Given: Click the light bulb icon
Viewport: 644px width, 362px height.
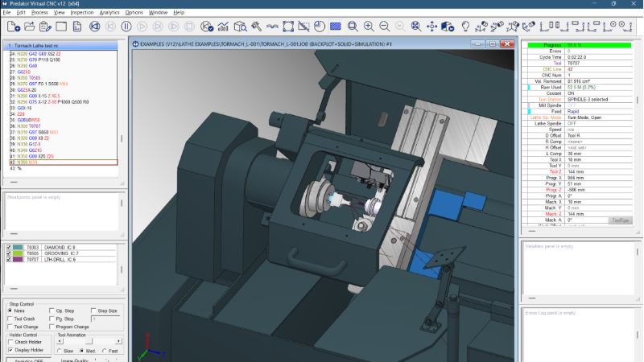Looking at the screenshot, I should pos(465,27).
